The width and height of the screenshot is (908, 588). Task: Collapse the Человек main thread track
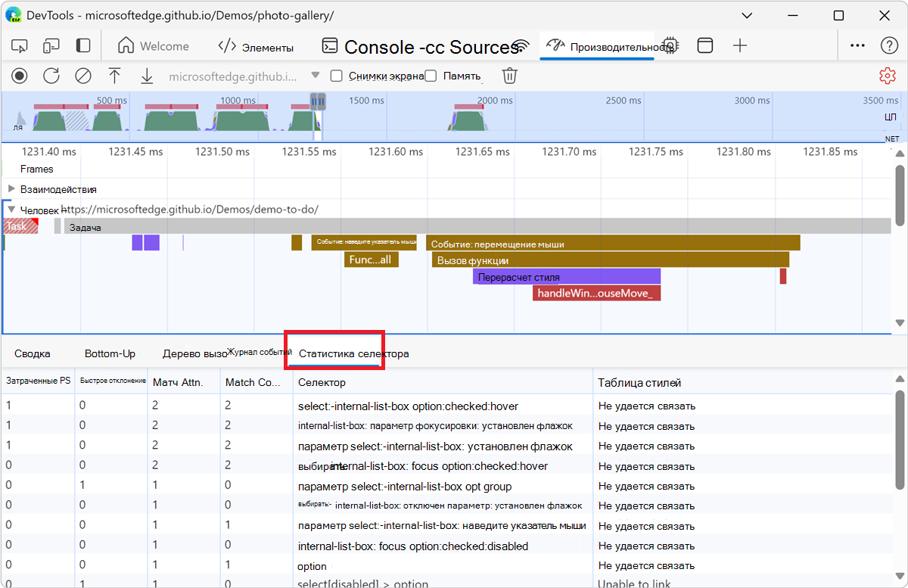(11, 210)
